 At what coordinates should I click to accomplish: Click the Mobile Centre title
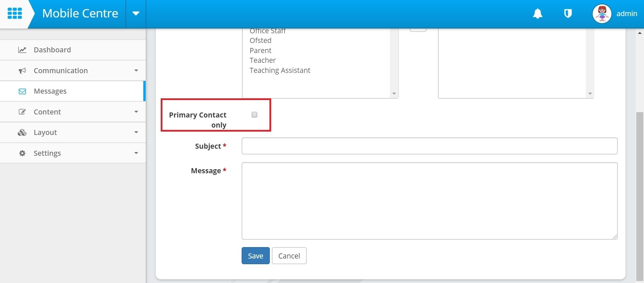click(x=80, y=13)
